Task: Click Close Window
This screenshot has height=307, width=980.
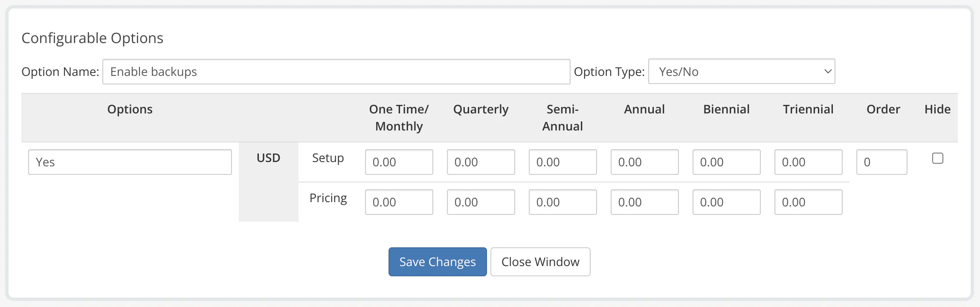Action: (540, 261)
